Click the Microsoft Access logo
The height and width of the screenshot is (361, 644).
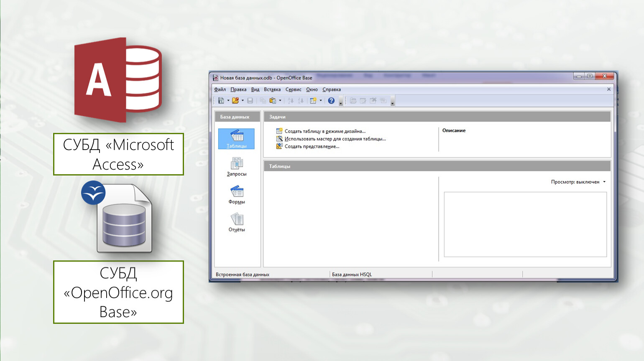coord(118,80)
